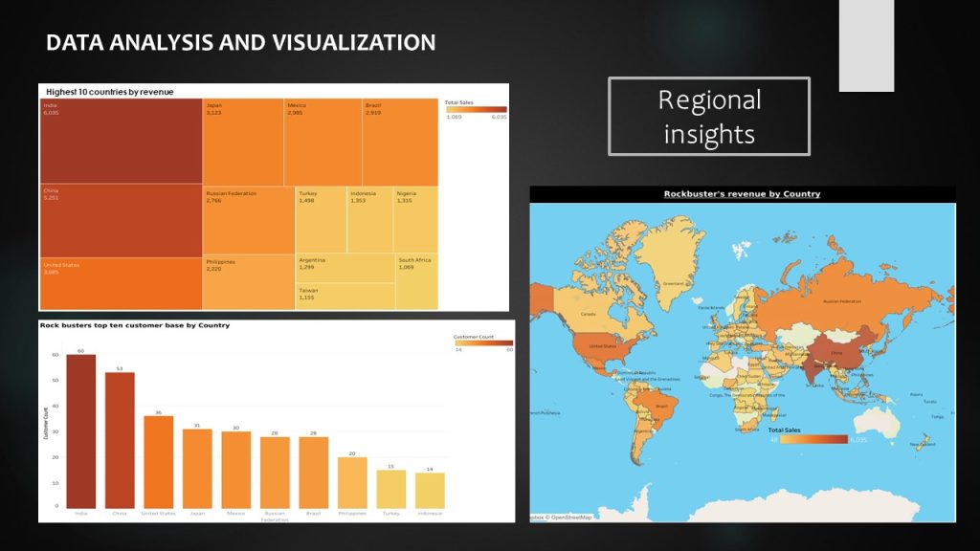The width and height of the screenshot is (980, 551).
Task: Select the Philippines tile in the treemap
Action: [x=249, y=282]
